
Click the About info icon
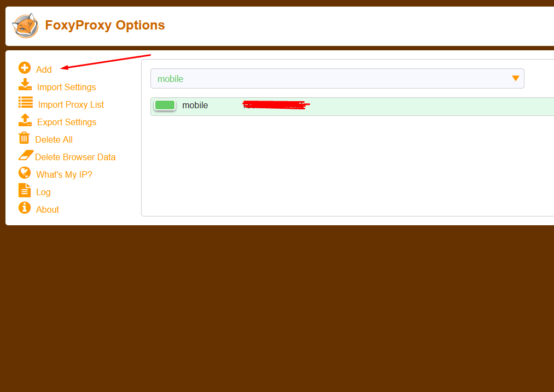(x=25, y=208)
